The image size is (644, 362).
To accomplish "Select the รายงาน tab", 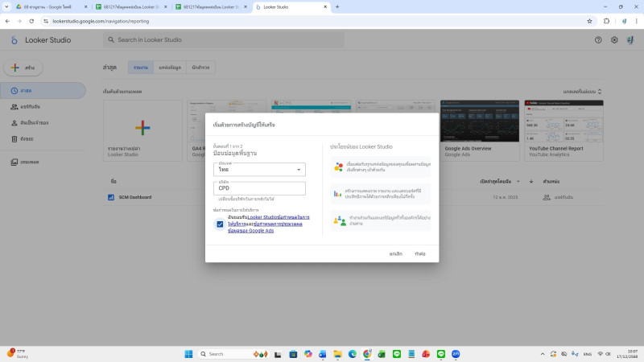I will coord(141,68).
